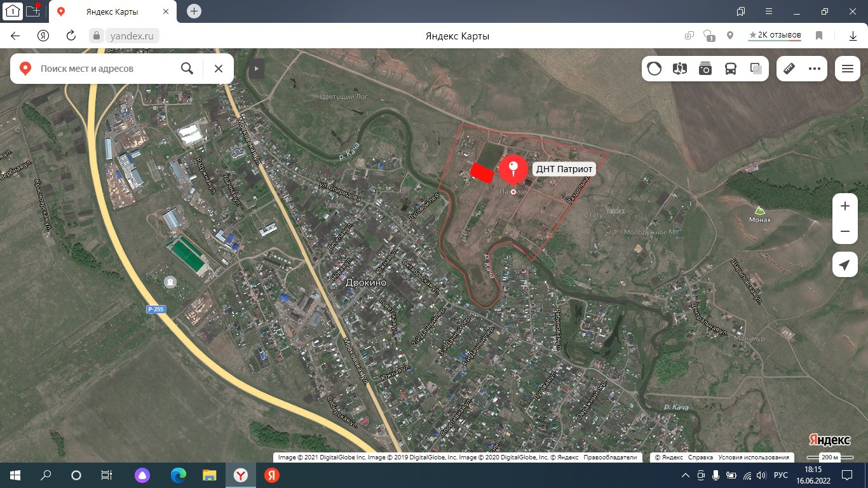Open the 'ДНТ Патриот' label balloon
Image resolution: width=868 pixels, height=488 pixels.
(x=564, y=169)
